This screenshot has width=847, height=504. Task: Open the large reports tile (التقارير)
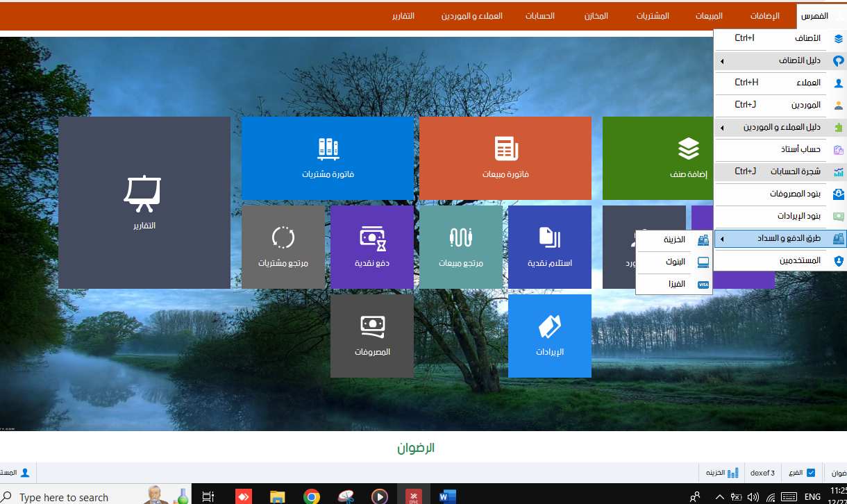point(144,202)
